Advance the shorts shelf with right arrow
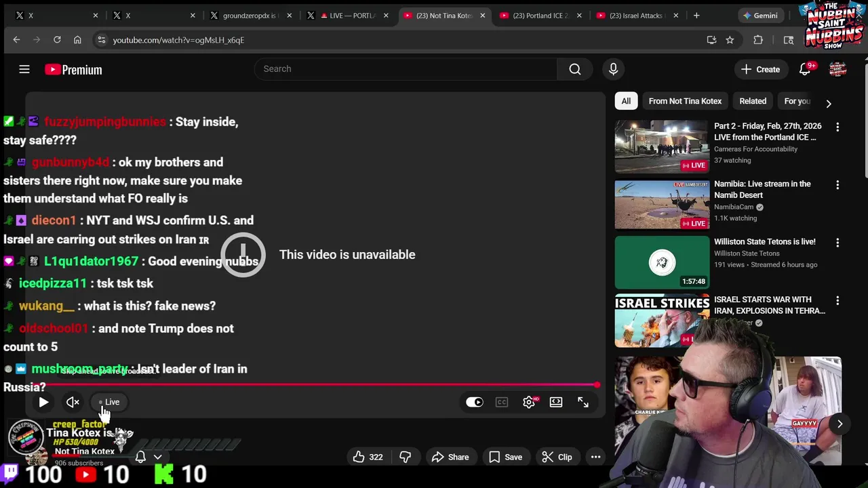Viewport: 868px width, 488px height. [840, 424]
